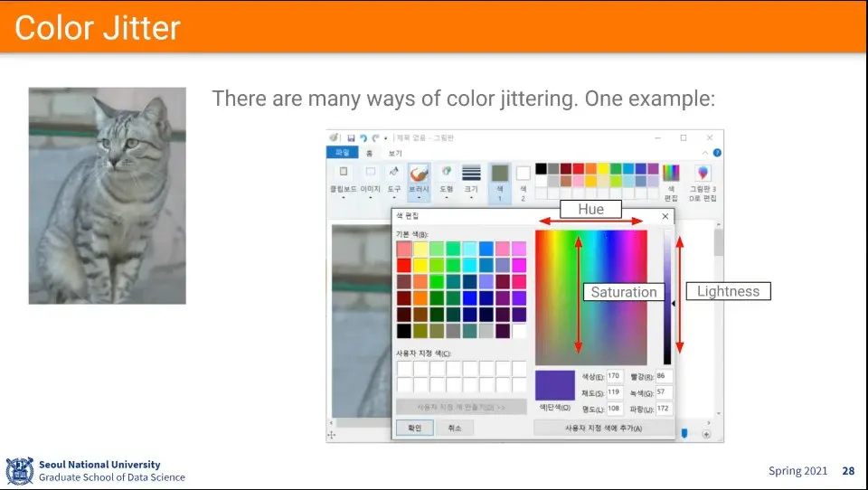The width and height of the screenshot is (868, 490).
Task: Select the black swatch in Basic colors grid
Action: pos(404,331)
